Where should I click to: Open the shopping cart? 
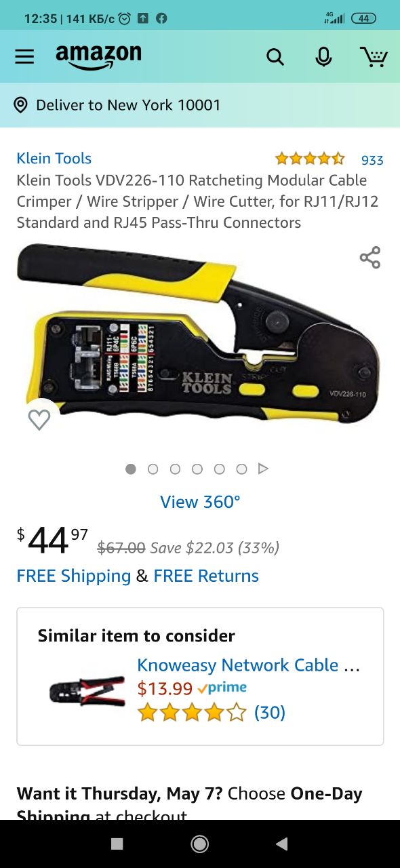tap(373, 56)
